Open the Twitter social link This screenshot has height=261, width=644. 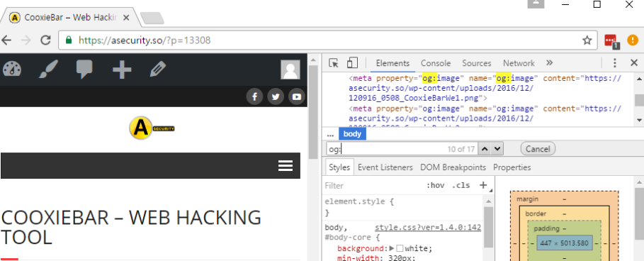276,96
